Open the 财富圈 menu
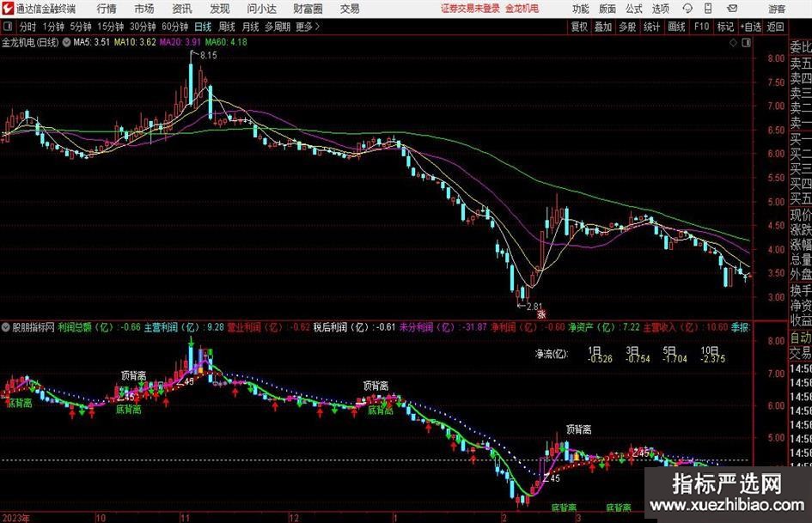Screen dimensions: 812x523 point(308,9)
